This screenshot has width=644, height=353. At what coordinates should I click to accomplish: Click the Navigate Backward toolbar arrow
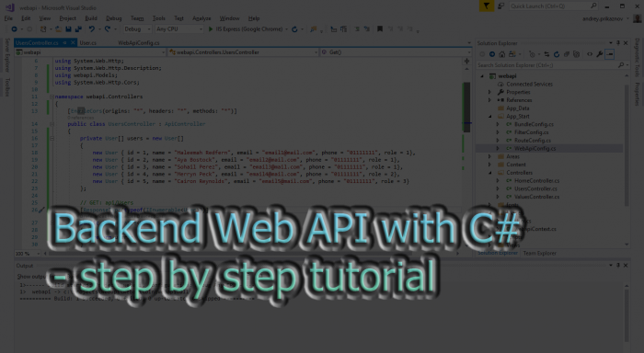tap(14, 29)
